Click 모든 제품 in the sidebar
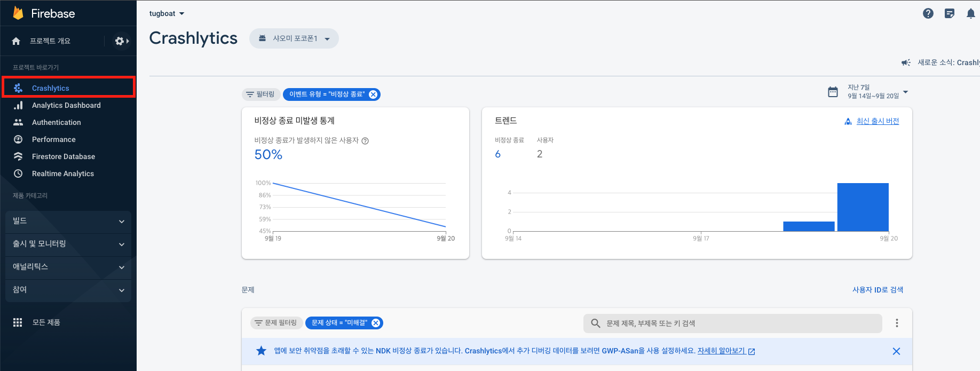Viewport: 980px width, 371px height. (x=46, y=322)
